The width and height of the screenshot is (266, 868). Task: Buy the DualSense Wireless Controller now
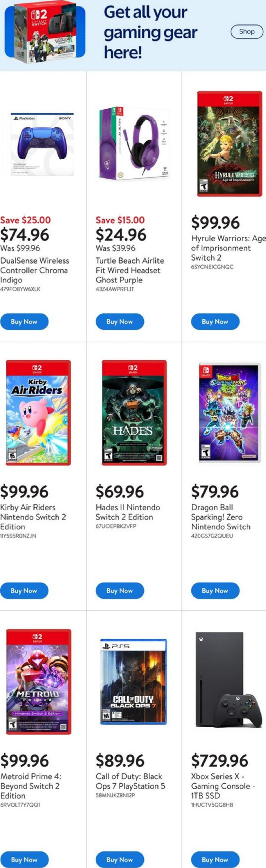point(24,321)
